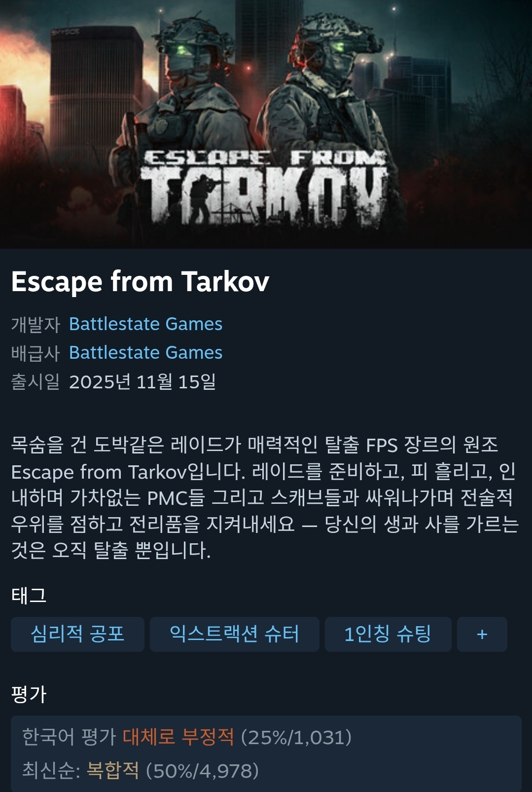Select the 심리적 공포 tag
The width and height of the screenshot is (532, 792).
tap(77, 634)
